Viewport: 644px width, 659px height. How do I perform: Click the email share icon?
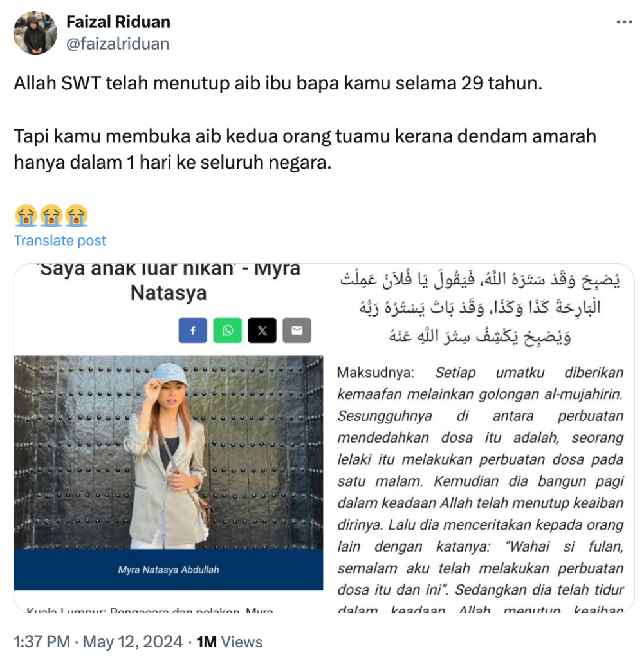click(297, 330)
